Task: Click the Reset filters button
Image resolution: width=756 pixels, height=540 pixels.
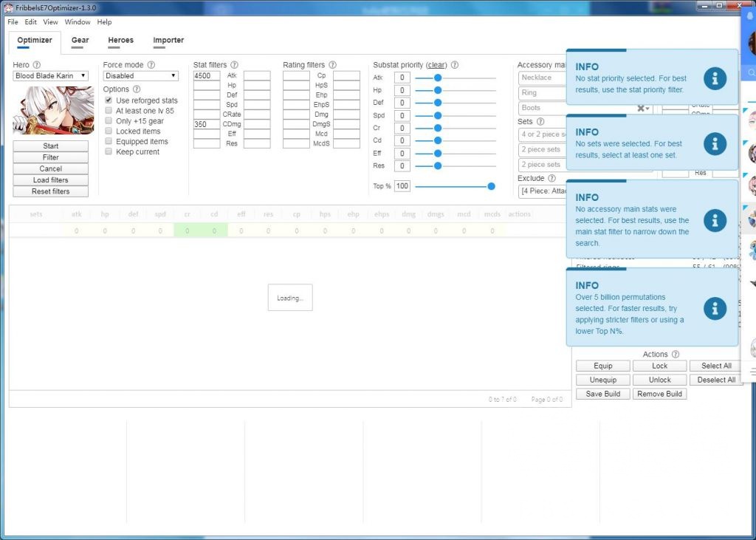Action: click(50, 191)
